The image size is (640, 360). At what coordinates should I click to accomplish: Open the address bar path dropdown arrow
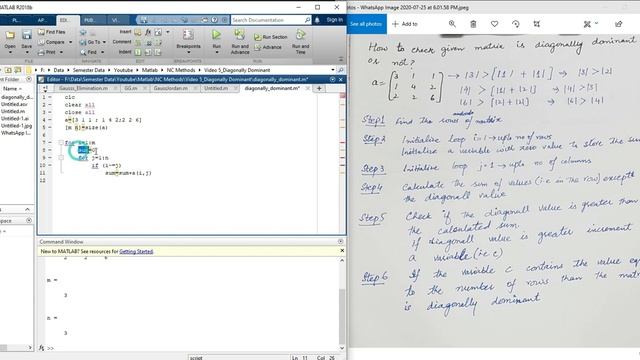(333, 70)
